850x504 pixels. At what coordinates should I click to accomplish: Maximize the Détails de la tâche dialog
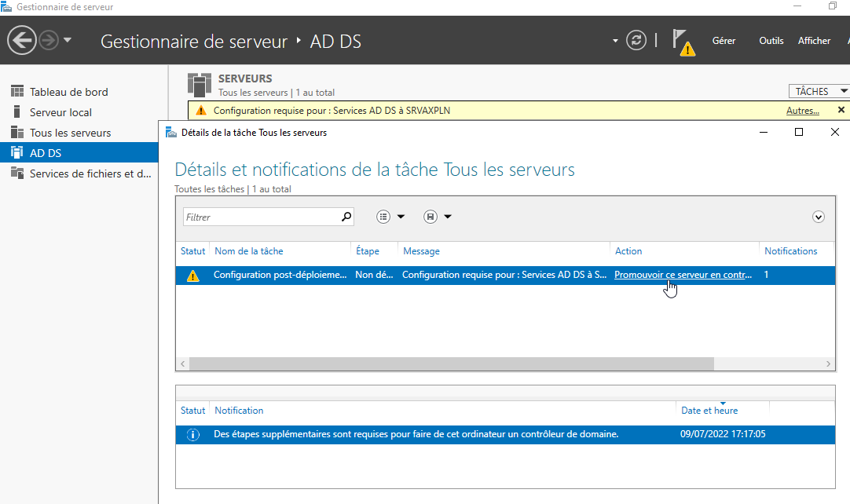tap(798, 132)
